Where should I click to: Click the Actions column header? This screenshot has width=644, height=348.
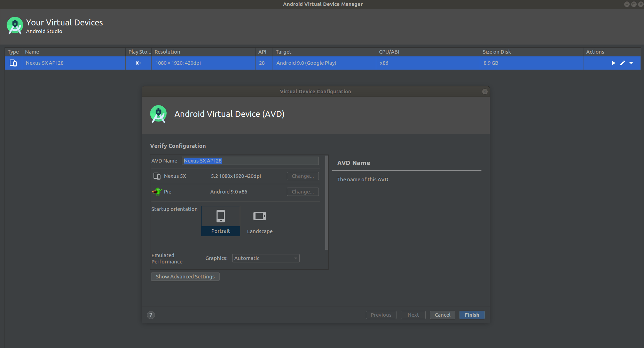(x=612, y=52)
